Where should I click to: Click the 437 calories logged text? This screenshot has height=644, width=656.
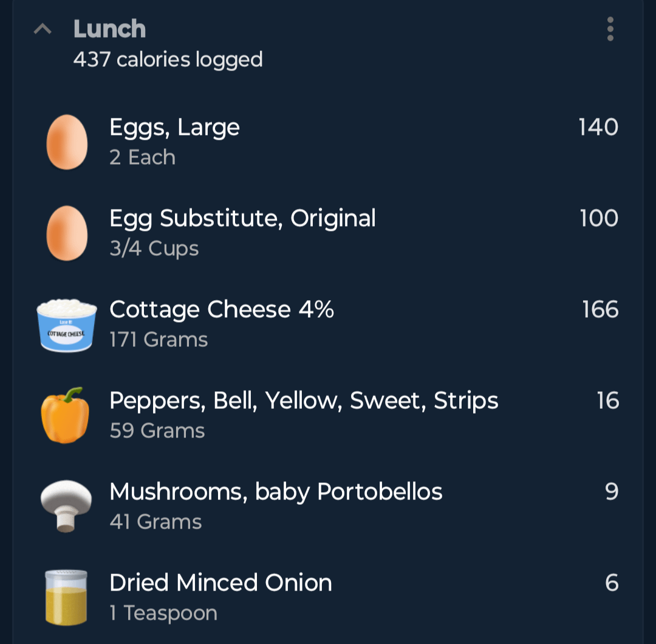coord(168,60)
